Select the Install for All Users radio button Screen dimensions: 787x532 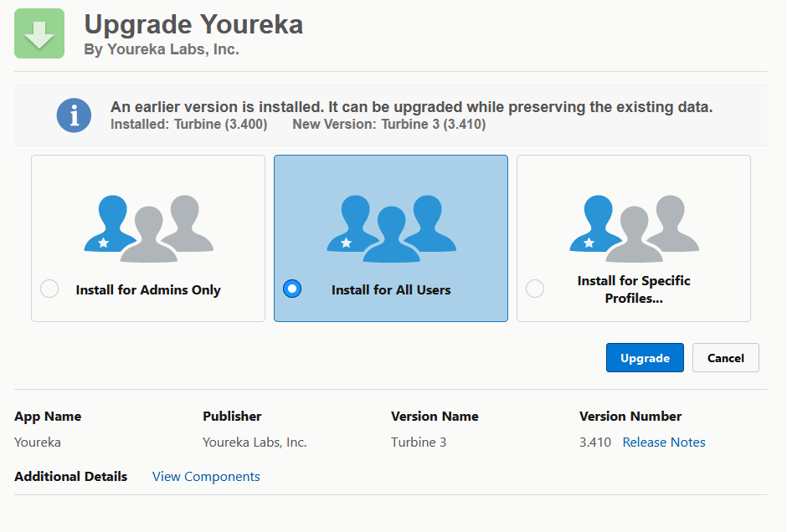(x=292, y=289)
